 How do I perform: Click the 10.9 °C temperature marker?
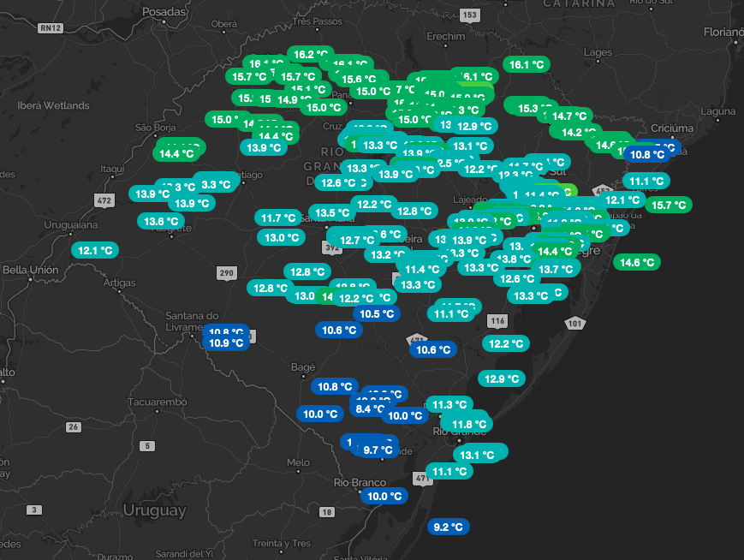pos(227,343)
